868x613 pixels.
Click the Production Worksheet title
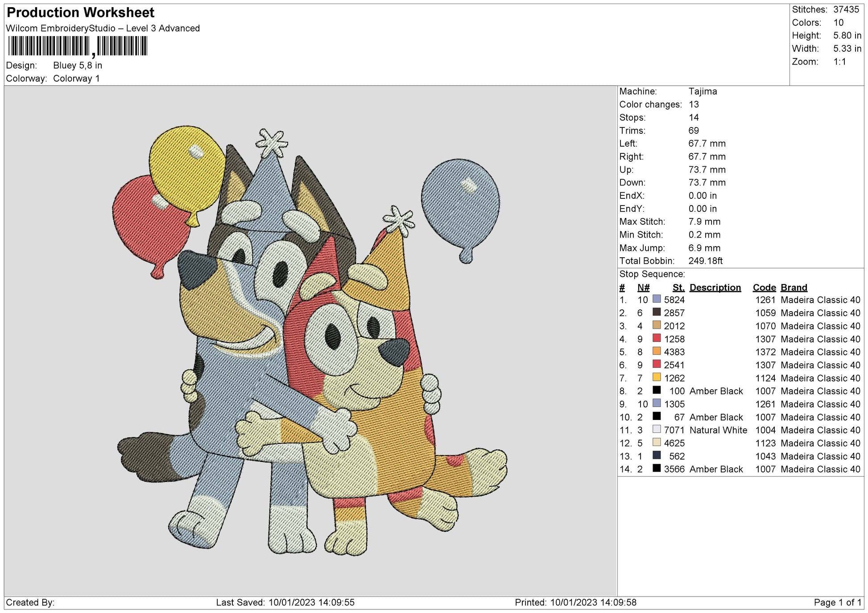tap(81, 12)
